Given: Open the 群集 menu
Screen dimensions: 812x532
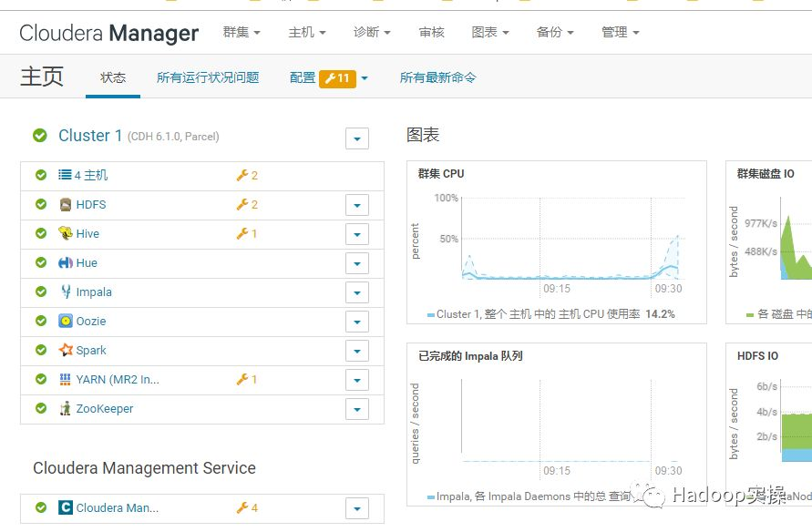Looking at the screenshot, I should coord(242,32).
